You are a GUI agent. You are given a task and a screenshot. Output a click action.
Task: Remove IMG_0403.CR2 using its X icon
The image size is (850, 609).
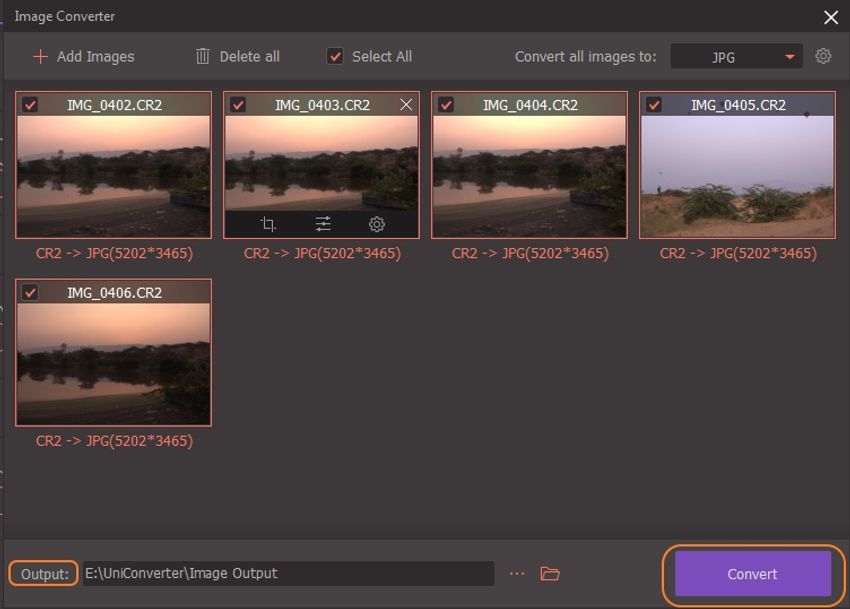point(405,105)
